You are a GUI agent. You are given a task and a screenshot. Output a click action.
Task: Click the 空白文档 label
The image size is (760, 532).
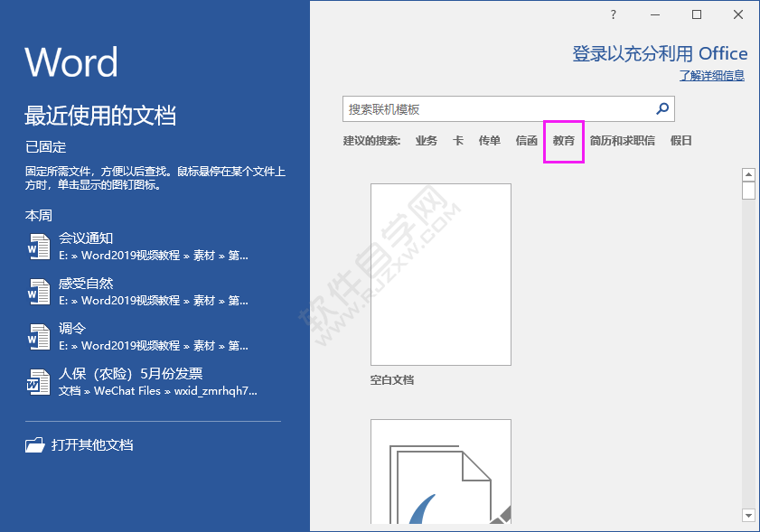click(391, 380)
